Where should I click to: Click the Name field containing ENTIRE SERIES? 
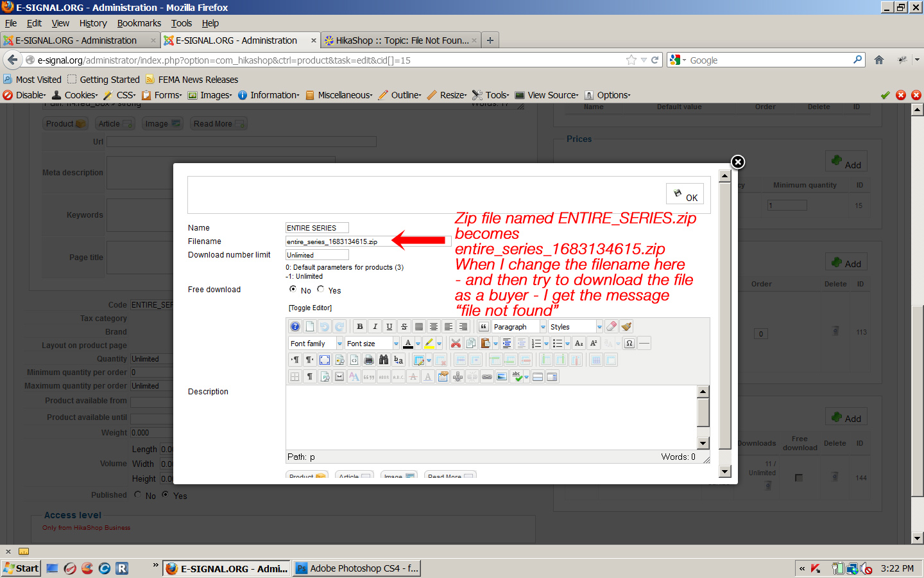tap(317, 228)
